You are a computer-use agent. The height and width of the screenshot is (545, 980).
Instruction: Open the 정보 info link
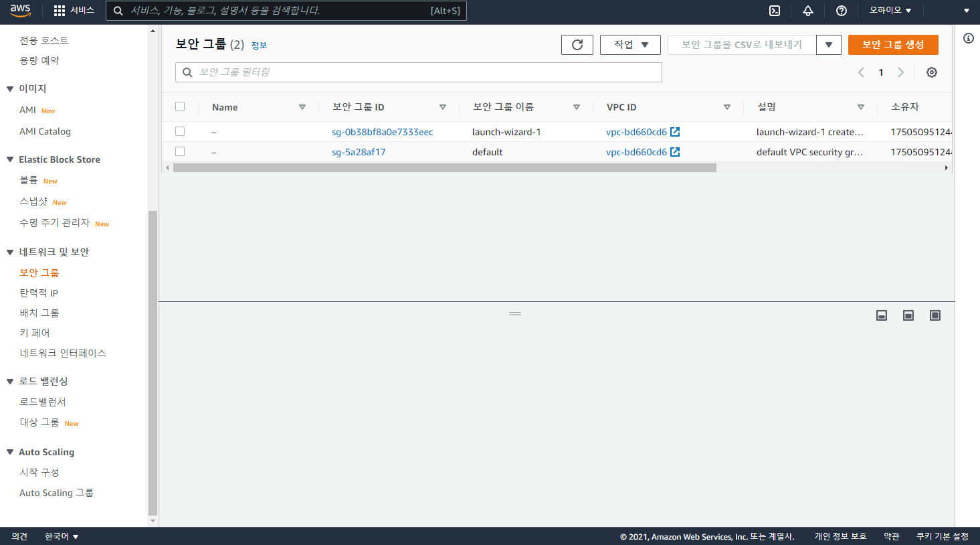259,46
